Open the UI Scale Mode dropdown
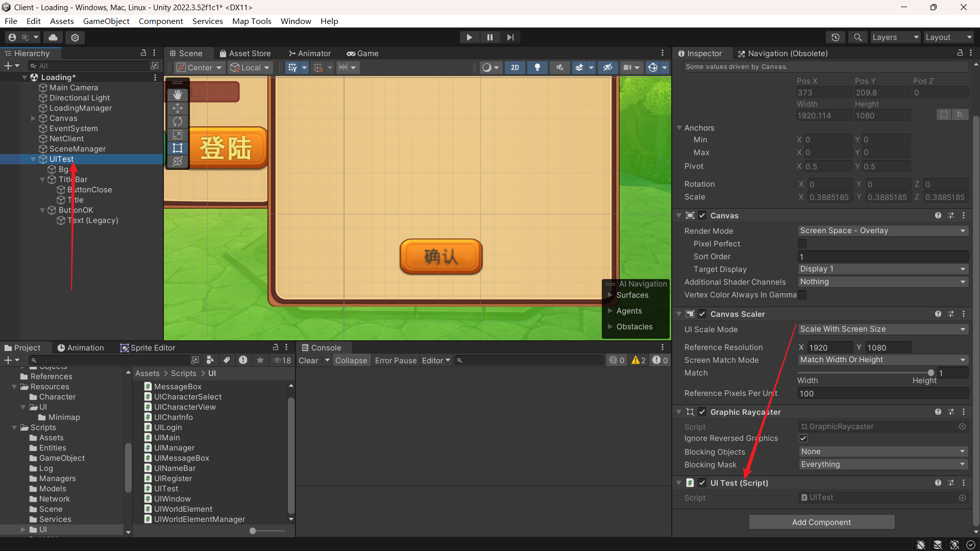The width and height of the screenshot is (980, 551). click(883, 330)
